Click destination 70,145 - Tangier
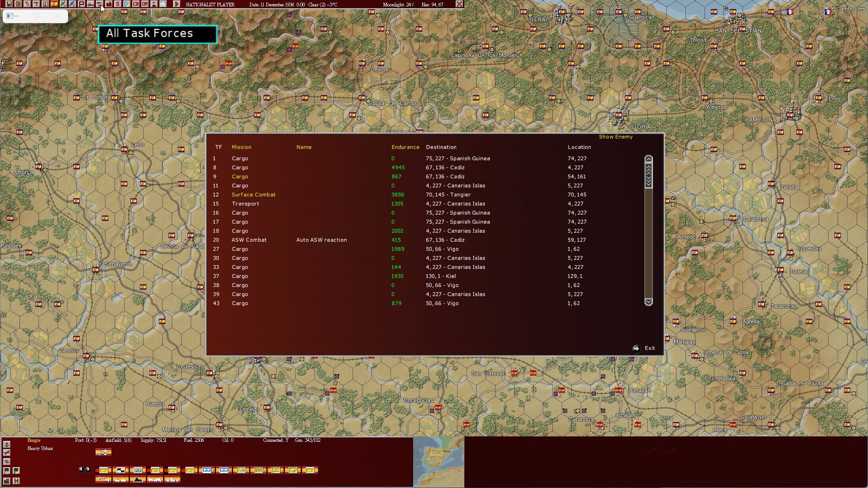868x488 pixels. (448, 195)
